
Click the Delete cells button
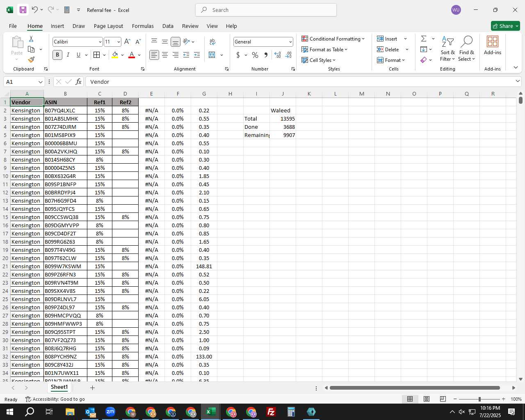tap(388, 49)
